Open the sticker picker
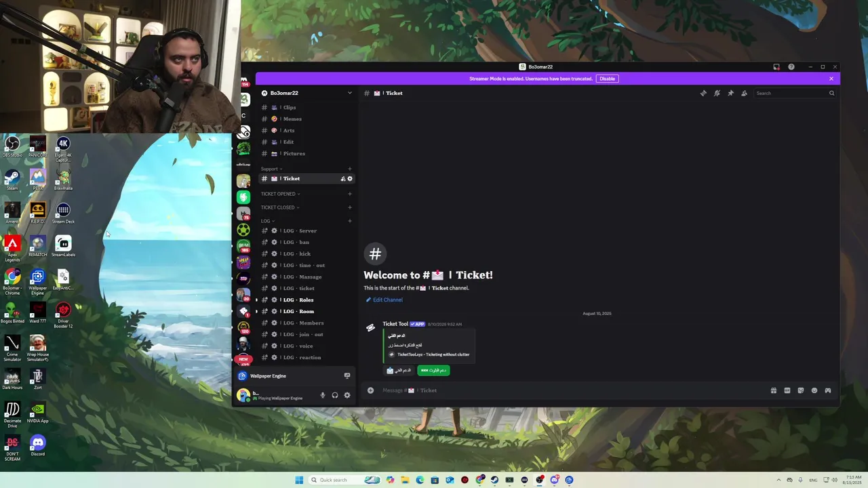Screen dimensions: 868x488 click(801, 390)
